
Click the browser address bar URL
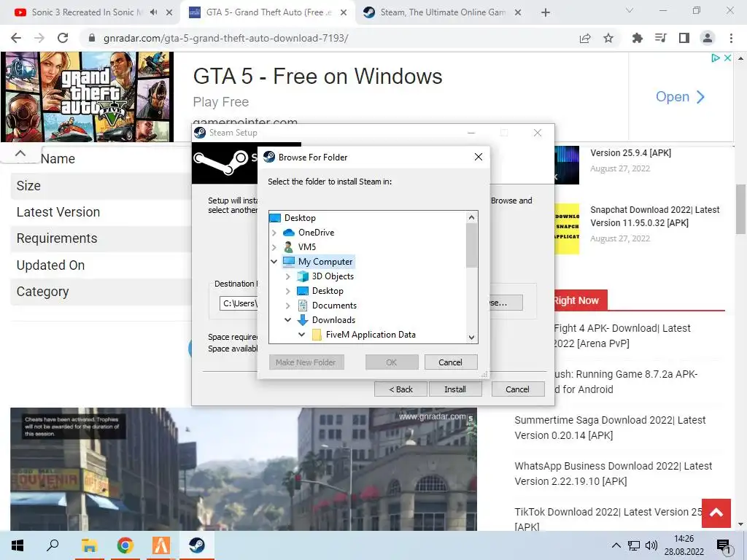(226, 38)
